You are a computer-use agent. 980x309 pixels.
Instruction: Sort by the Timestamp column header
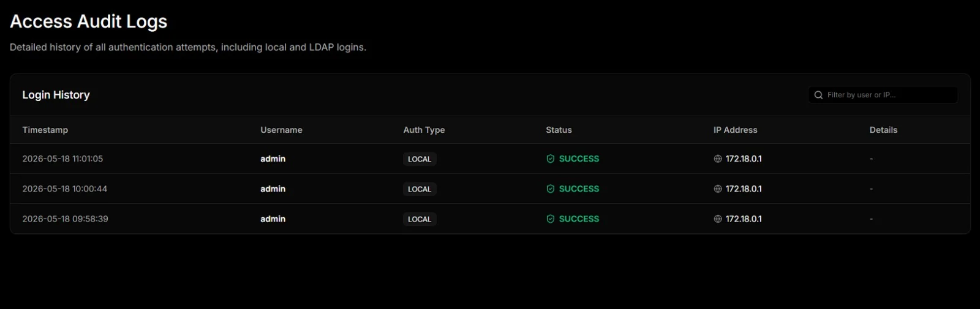click(x=45, y=130)
